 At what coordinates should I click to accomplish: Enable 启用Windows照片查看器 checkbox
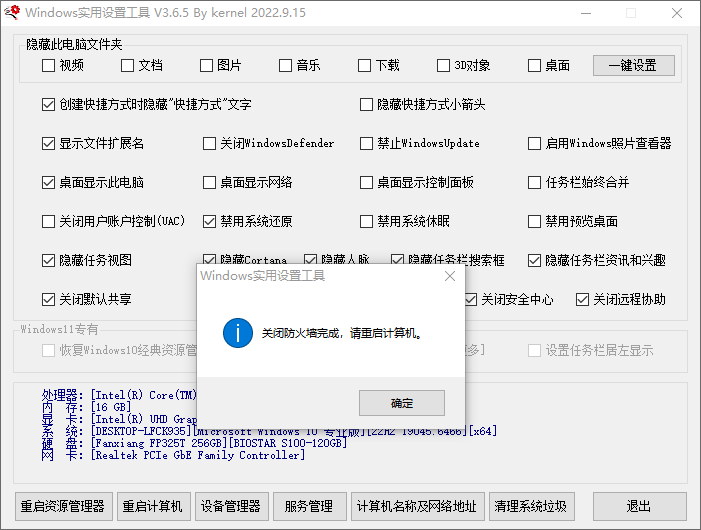(x=534, y=143)
